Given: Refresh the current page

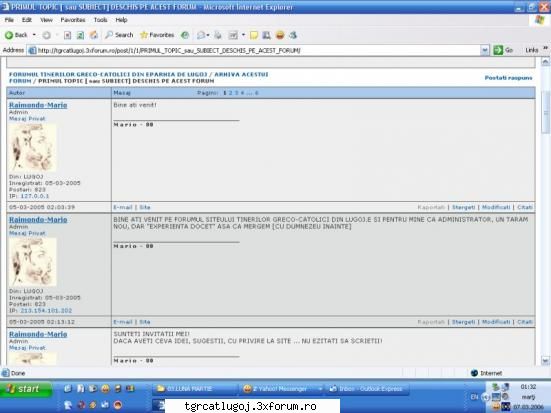Looking at the screenshot, I should [80, 35].
